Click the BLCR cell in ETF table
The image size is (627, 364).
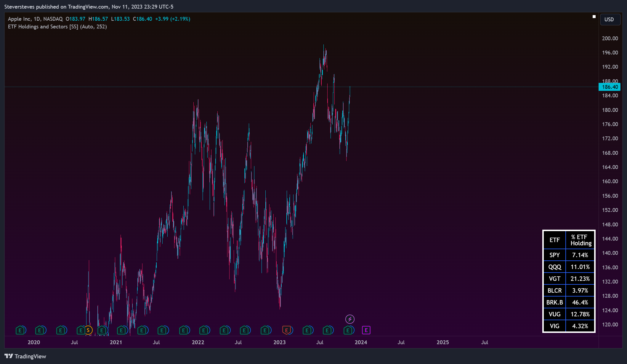(x=555, y=291)
